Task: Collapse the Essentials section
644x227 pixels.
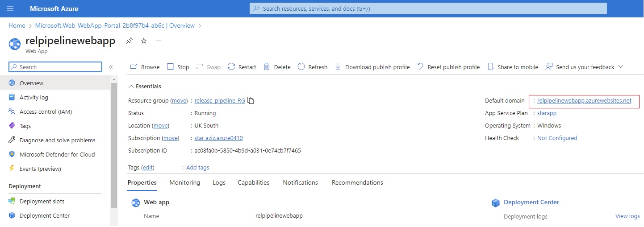Action: (x=145, y=87)
